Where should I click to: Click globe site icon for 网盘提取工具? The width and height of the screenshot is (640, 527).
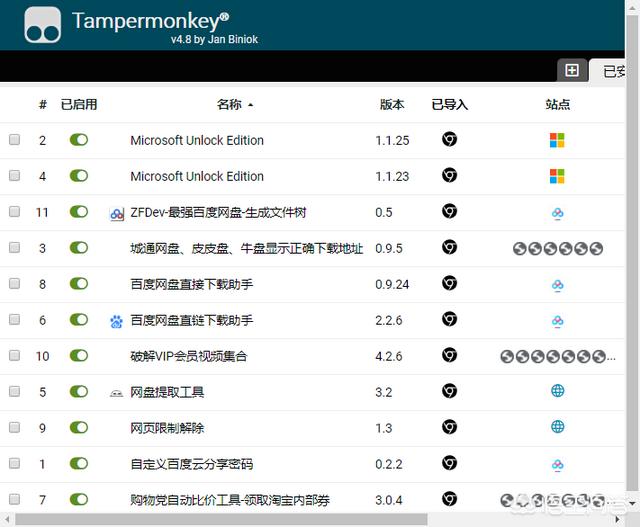558,391
